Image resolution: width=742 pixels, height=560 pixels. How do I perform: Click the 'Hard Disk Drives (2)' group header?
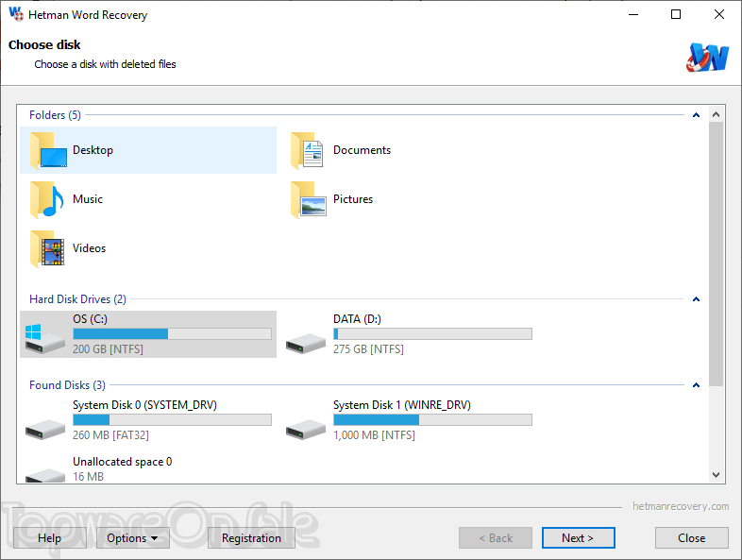click(77, 299)
